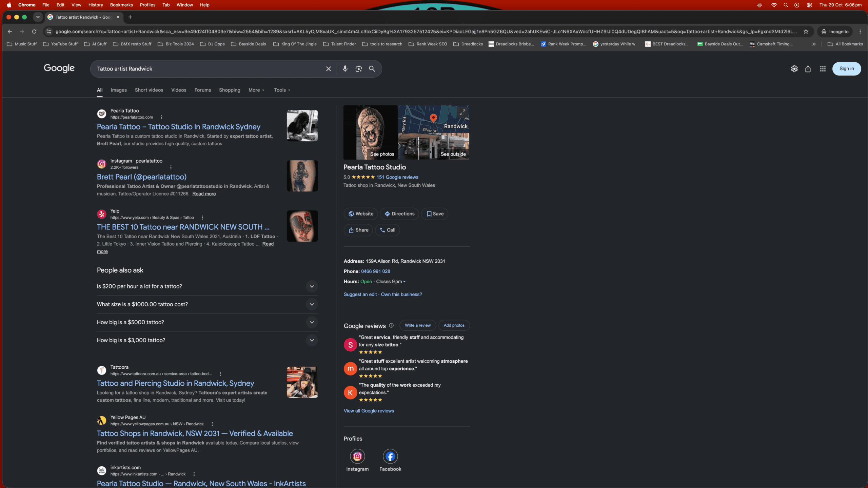The height and width of the screenshot is (488, 868).
Task: Open '151 Google reviews' link
Action: [x=397, y=177]
